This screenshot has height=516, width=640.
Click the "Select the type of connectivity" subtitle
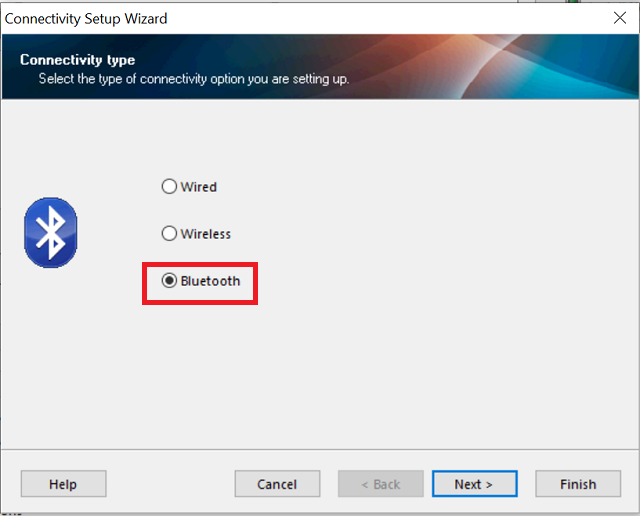pyautogui.click(x=193, y=78)
